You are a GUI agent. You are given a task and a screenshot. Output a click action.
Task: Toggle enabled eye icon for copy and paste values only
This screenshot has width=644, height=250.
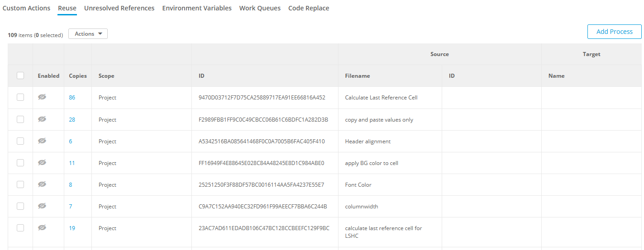click(42, 119)
